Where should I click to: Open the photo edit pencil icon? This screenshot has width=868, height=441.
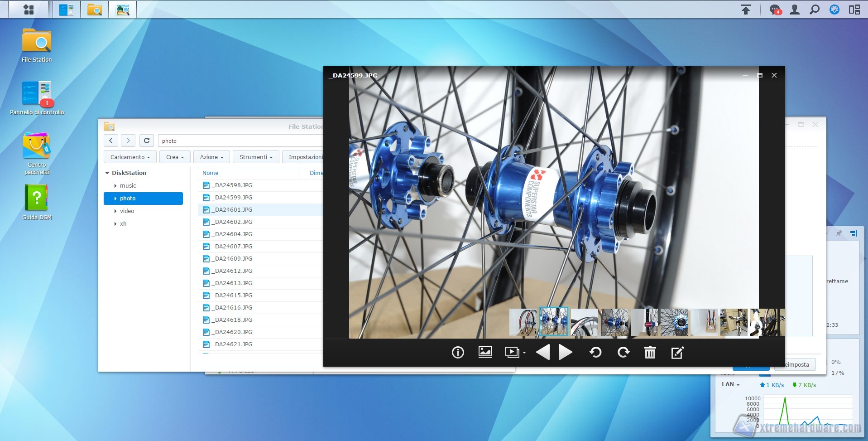[677, 352]
